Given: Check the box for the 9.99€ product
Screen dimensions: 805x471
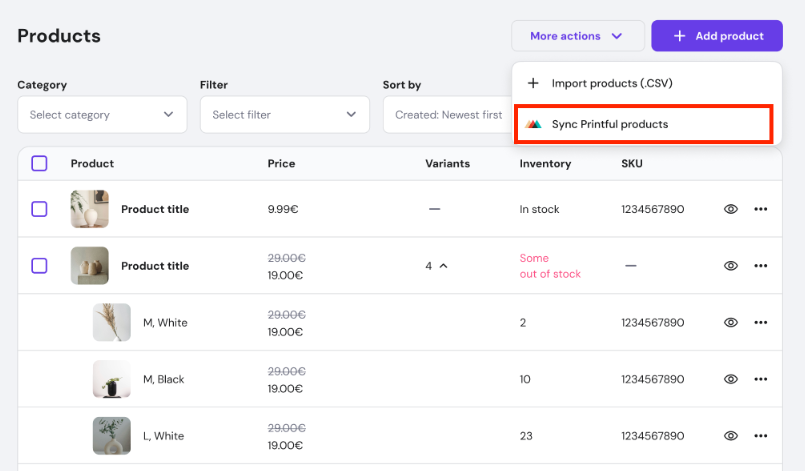Looking at the screenshot, I should coord(39,210).
